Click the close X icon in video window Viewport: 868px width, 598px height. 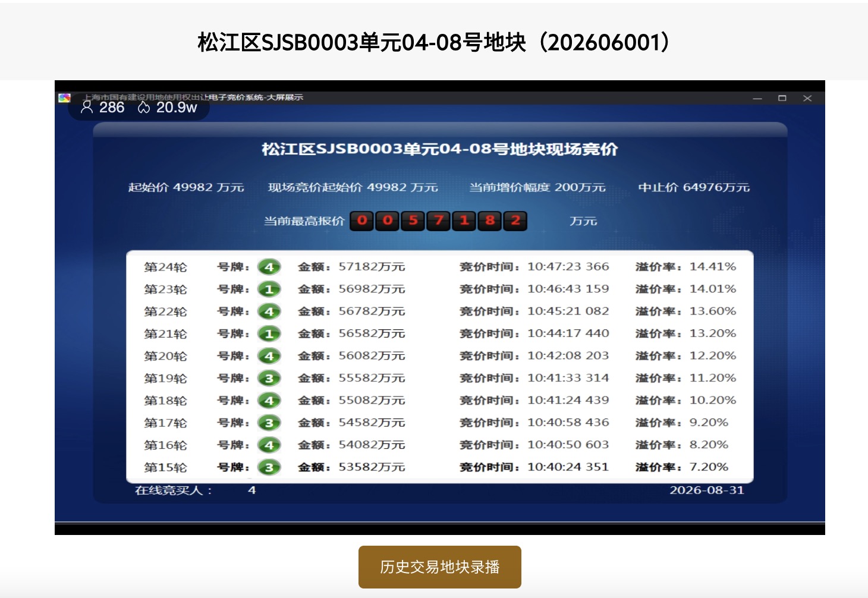click(x=807, y=98)
